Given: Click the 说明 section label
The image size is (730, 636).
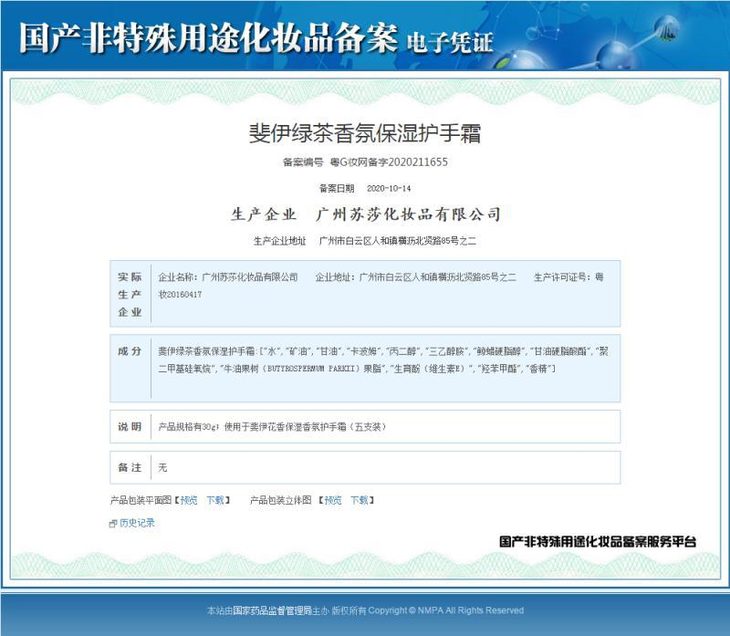Looking at the screenshot, I should click(x=130, y=427).
